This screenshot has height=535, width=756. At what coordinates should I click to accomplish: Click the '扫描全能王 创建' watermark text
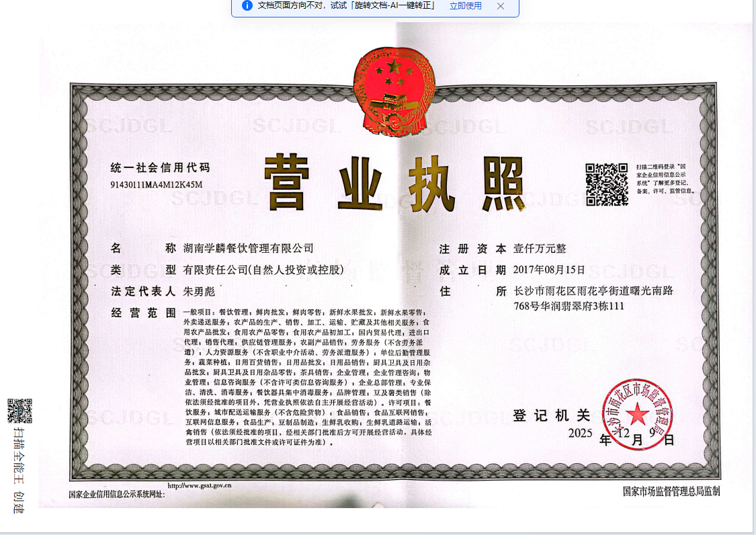pyautogui.click(x=19, y=470)
